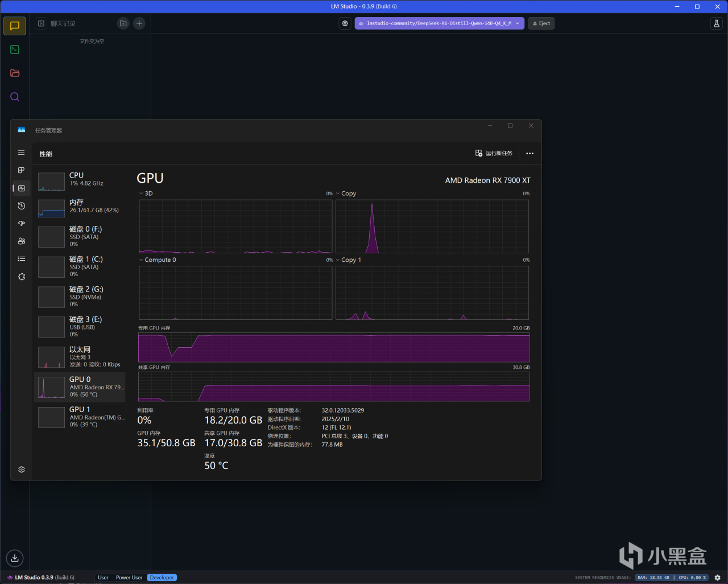The image size is (728, 584).
Task: Open the Task Manager more options ellipsis
Action: 530,153
